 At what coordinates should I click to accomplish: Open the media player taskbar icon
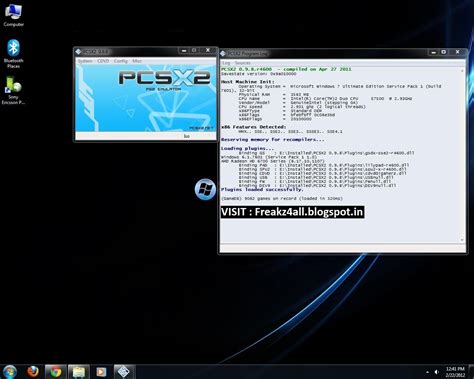pos(101,372)
